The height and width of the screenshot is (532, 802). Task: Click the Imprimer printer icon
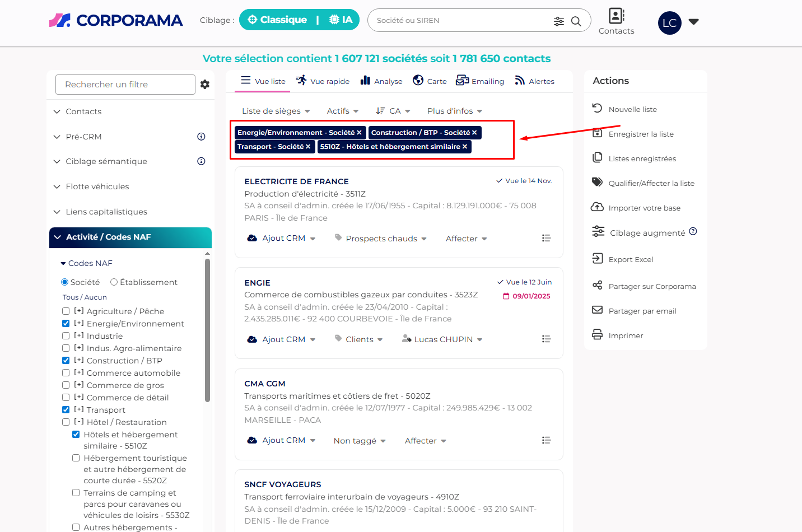tap(598, 335)
